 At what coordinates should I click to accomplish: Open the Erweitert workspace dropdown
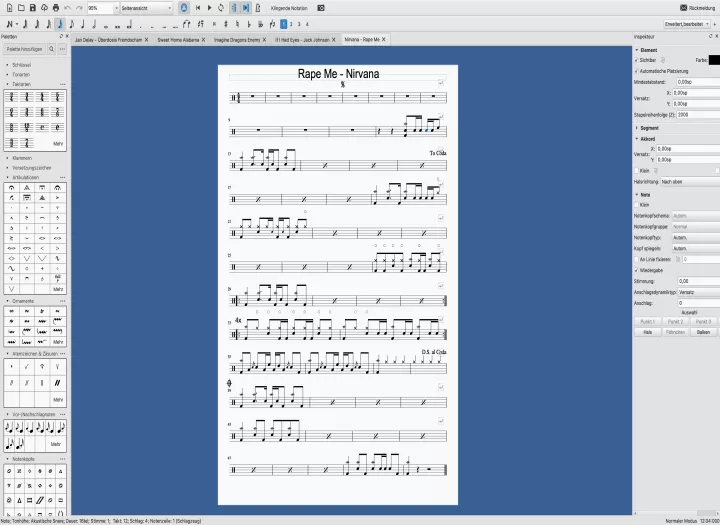pos(686,24)
